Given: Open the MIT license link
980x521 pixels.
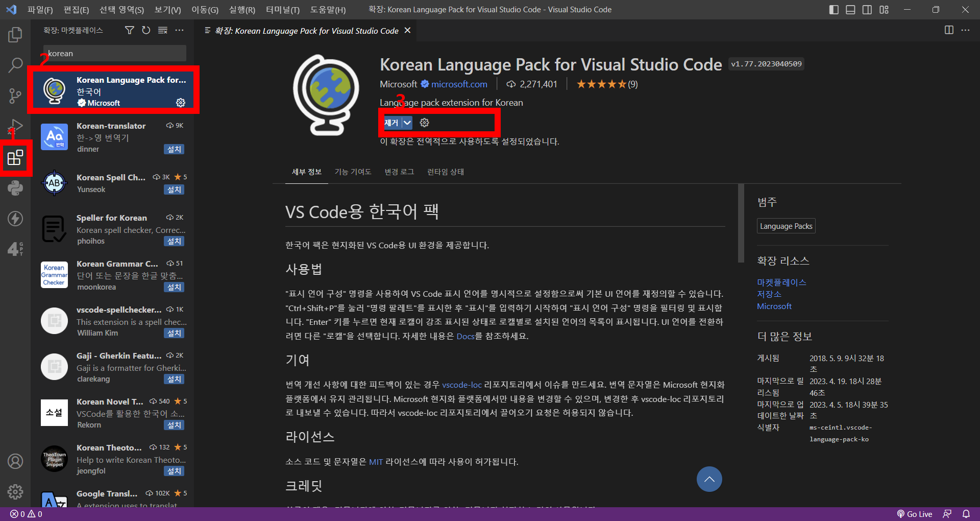Looking at the screenshot, I should click(x=376, y=462).
